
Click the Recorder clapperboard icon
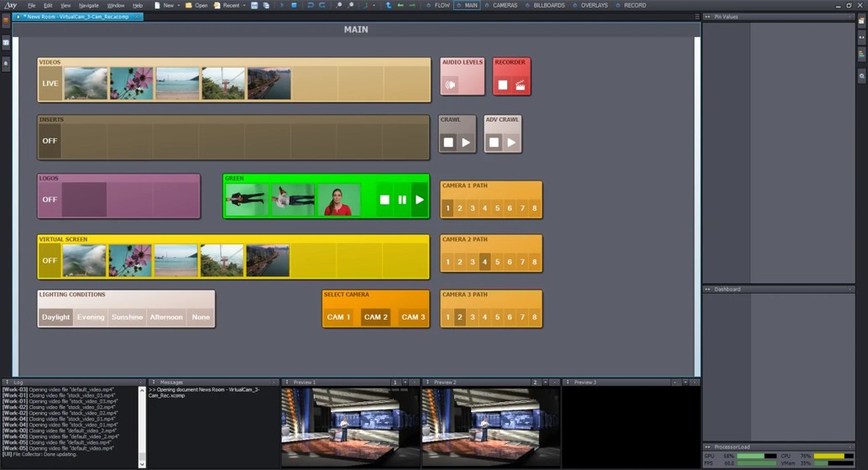pyautogui.click(x=520, y=84)
